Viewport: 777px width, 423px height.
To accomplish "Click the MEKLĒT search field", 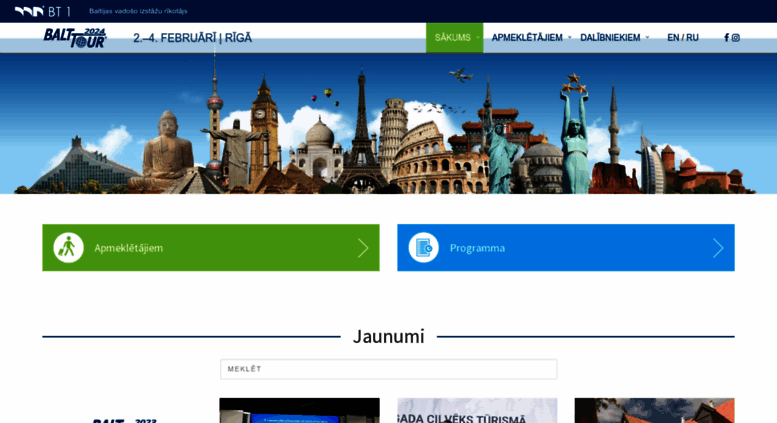I will click(388, 369).
